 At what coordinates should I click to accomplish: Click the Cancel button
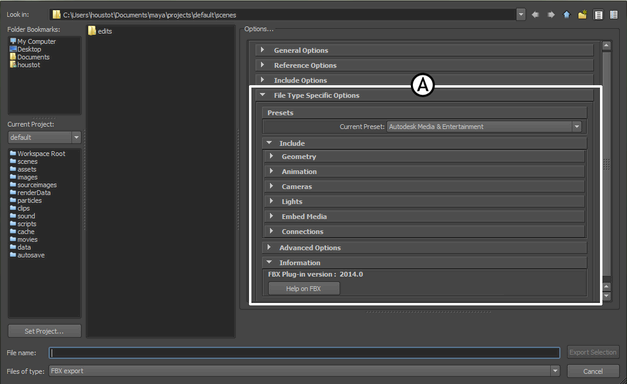(x=593, y=371)
